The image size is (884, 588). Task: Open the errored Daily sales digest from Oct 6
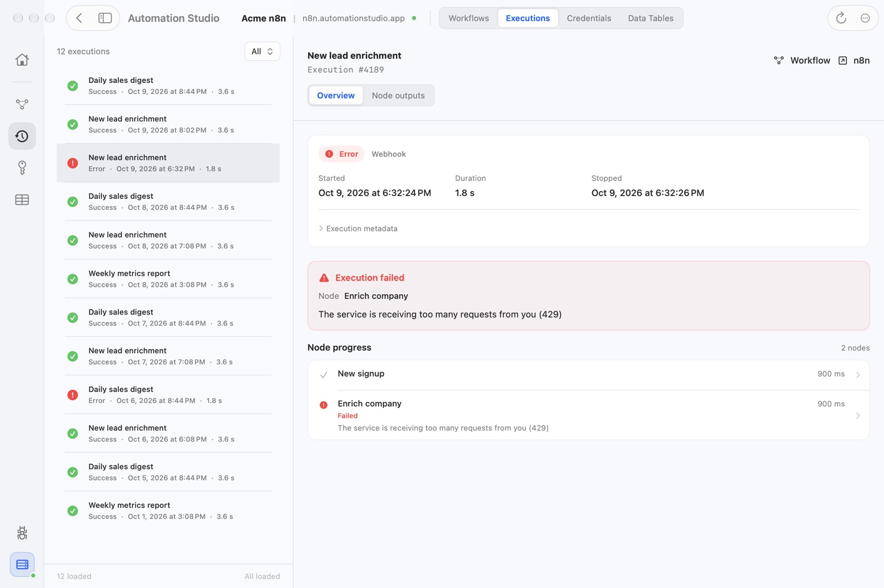(x=168, y=395)
